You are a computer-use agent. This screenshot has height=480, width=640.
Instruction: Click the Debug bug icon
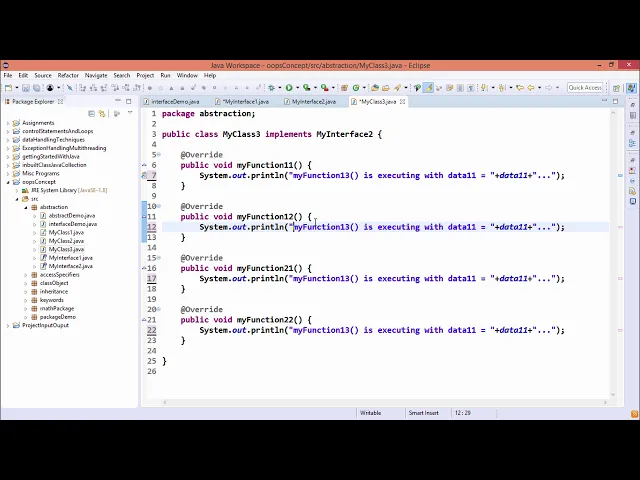(x=271, y=87)
